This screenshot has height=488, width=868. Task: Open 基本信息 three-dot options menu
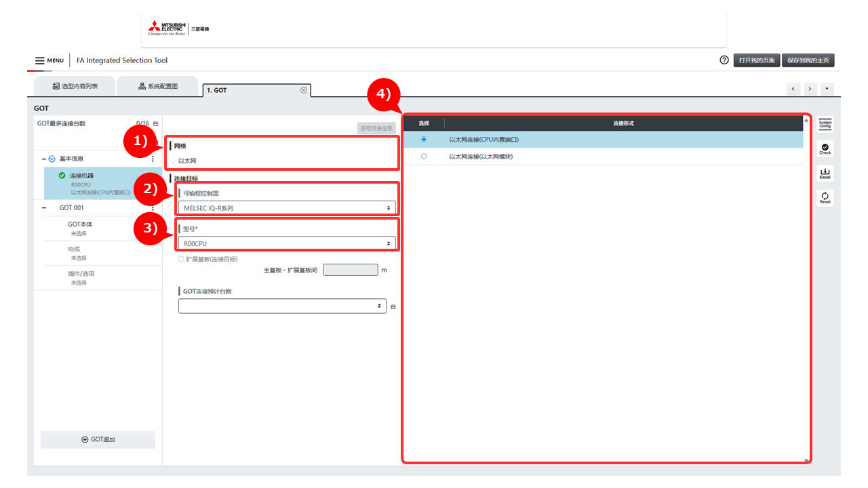[x=153, y=159]
